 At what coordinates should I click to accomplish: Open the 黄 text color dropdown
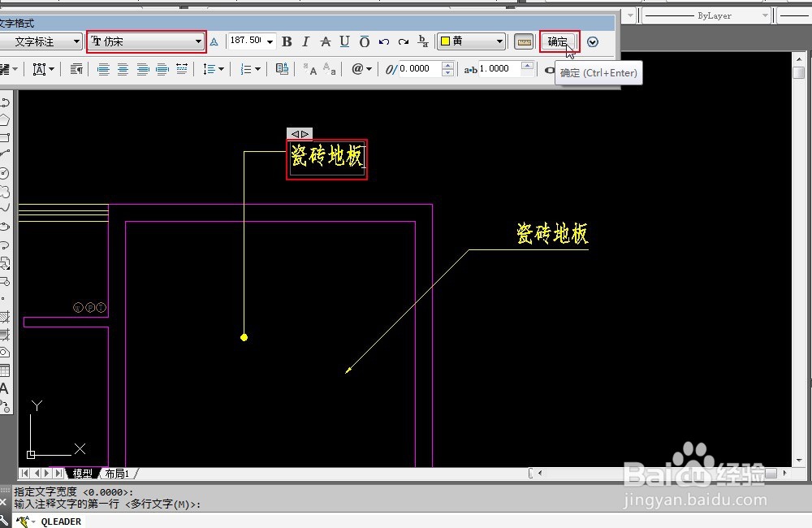tap(471, 41)
